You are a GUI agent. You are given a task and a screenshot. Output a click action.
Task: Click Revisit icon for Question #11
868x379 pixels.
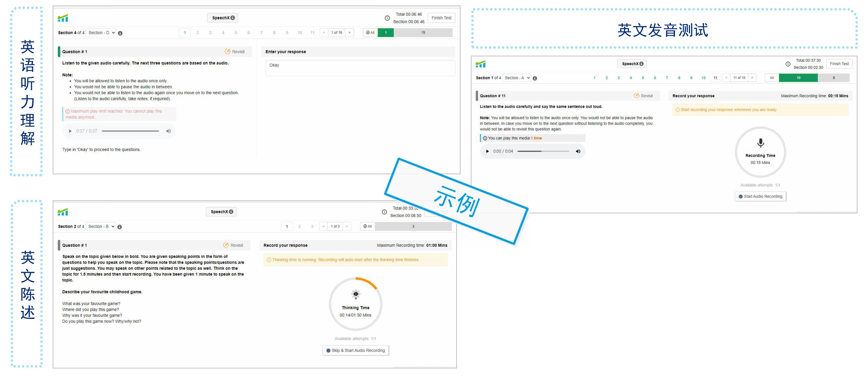click(x=636, y=96)
